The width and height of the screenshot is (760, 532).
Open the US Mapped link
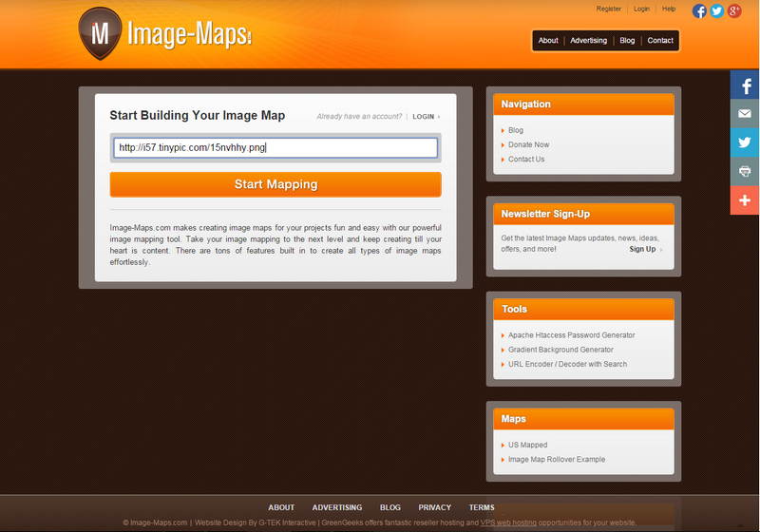coord(528,445)
